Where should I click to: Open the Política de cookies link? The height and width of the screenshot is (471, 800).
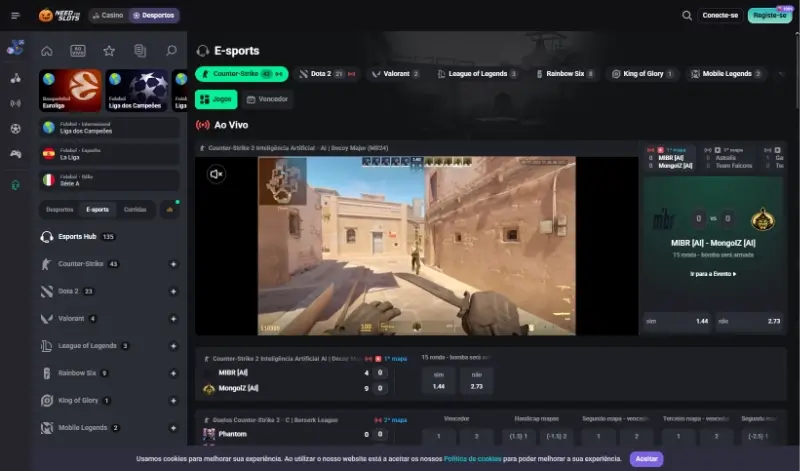click(472, 459)
